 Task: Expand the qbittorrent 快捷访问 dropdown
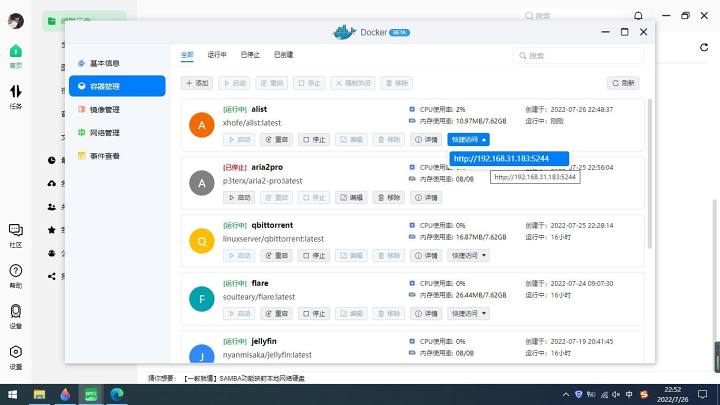tap(468, 255)
